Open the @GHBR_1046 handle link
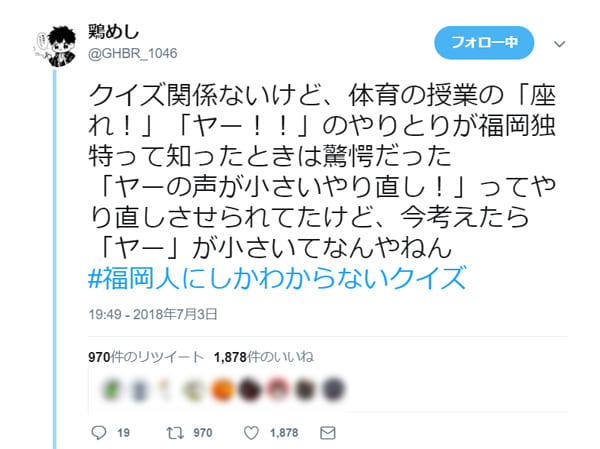Screen dimensions: 600x449 click(x=132, y=53)
